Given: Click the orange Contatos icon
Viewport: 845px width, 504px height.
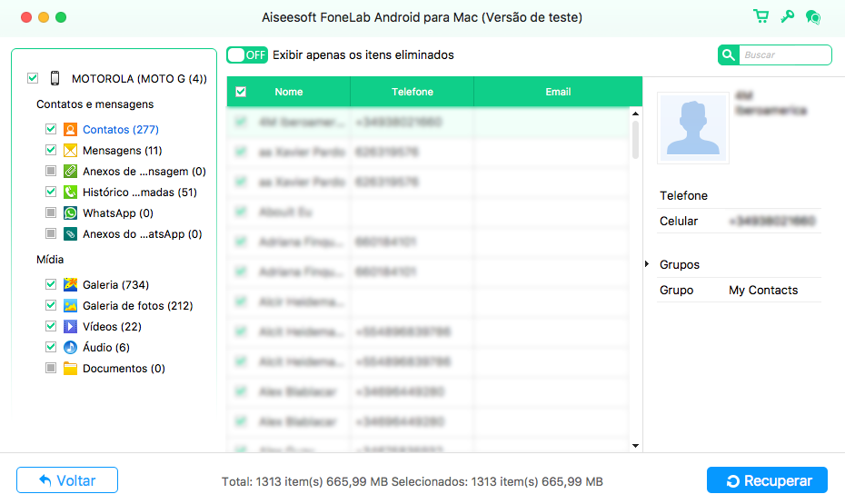Looking at the screenshot, I should [x=70, y=129].
